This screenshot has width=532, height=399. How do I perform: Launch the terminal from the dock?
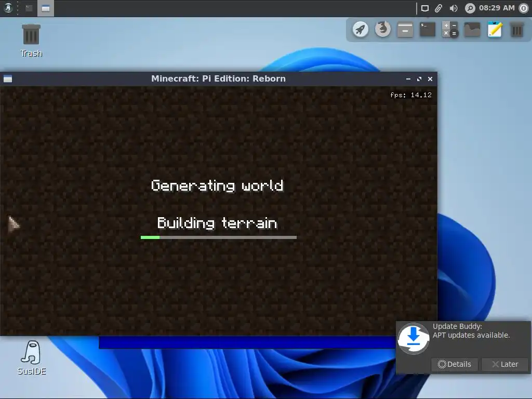click(x=428, y=30)
